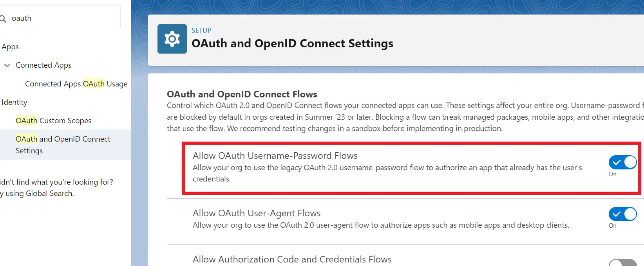Expand the Identity tree section

(14, 102)
